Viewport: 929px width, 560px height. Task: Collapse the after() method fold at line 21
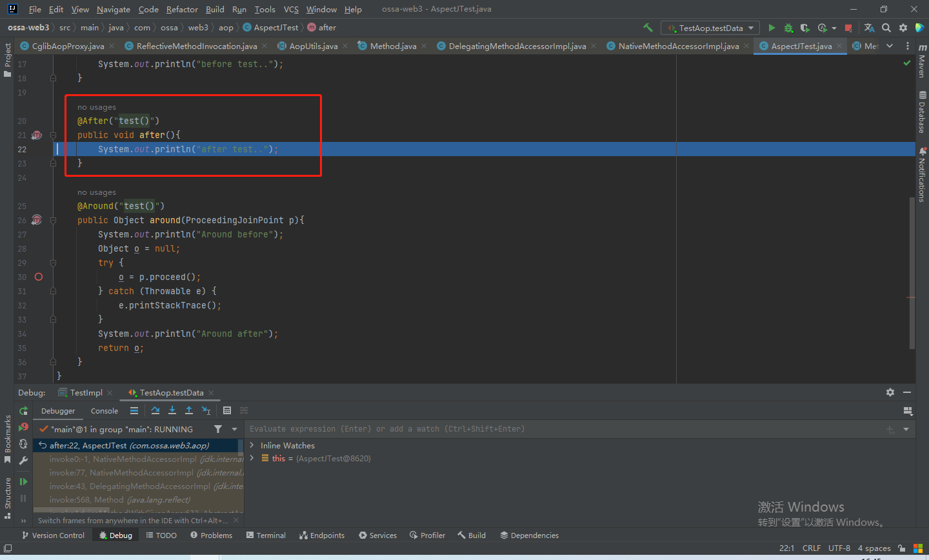53,135
